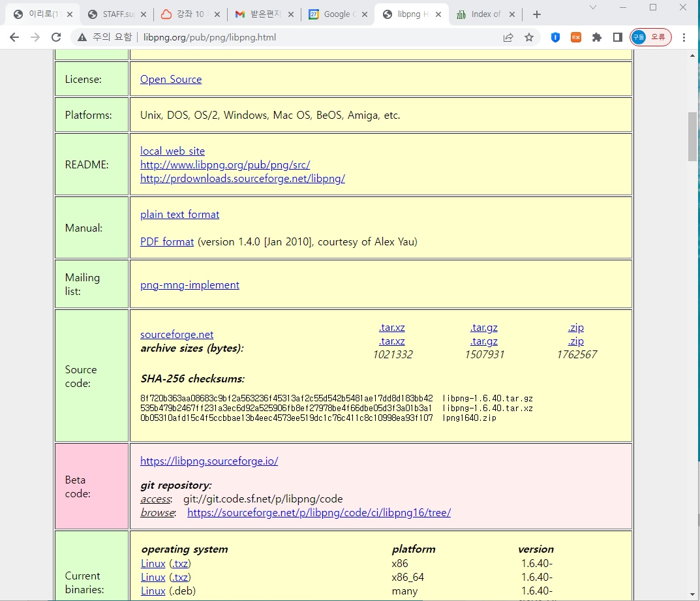
Task: Open the Linux (.deb) link
Action: point(153,591)
